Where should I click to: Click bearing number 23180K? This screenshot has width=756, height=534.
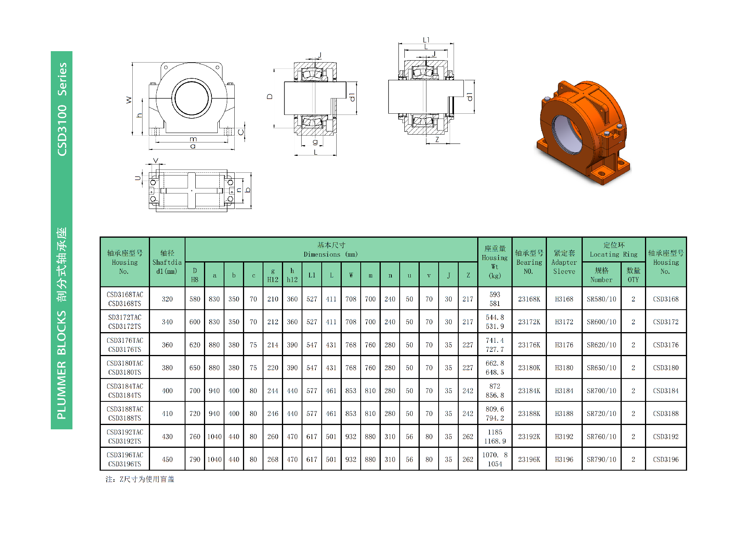pos(529,368)
